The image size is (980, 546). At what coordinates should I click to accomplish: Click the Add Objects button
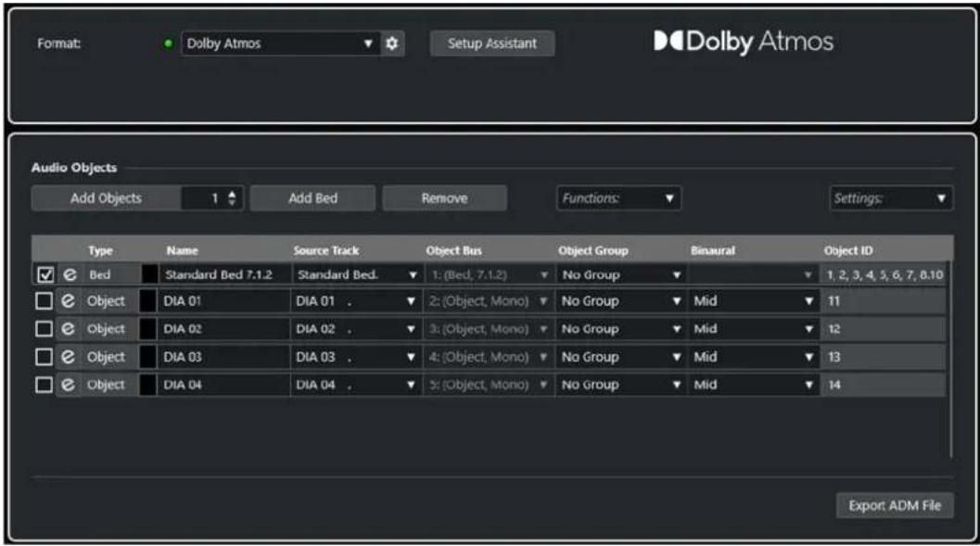[x=107, y=198]
